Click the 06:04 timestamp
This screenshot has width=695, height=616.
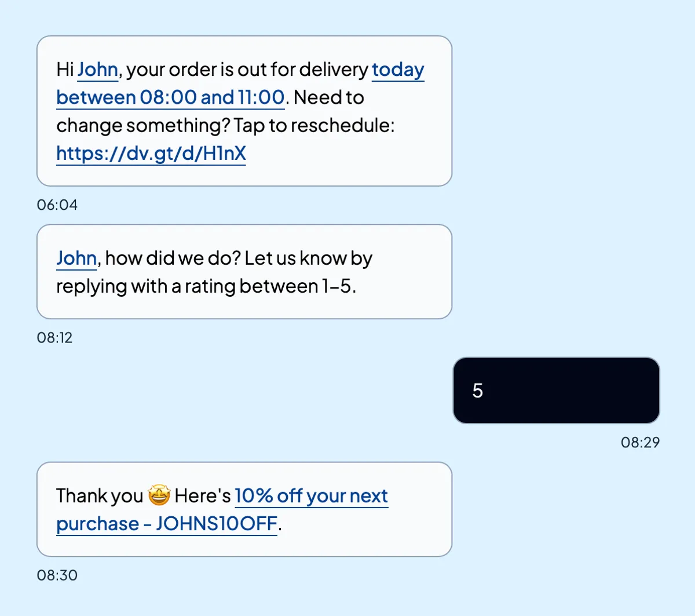point(57,205)
